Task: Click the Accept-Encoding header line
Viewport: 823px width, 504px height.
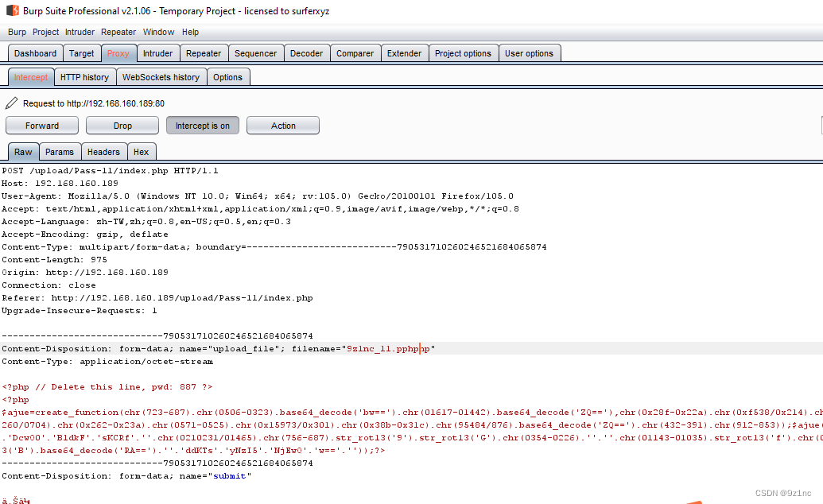Action: 84,235
